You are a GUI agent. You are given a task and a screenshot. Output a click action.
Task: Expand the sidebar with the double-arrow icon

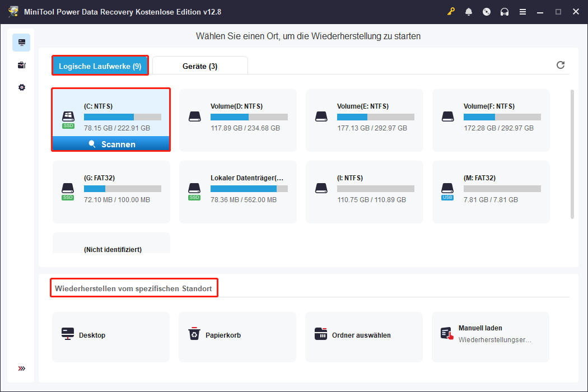21,368
